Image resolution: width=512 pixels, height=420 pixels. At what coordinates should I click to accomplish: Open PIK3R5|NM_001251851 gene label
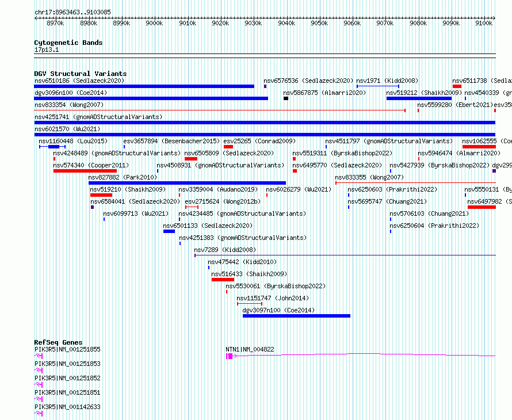pos(67,392)
